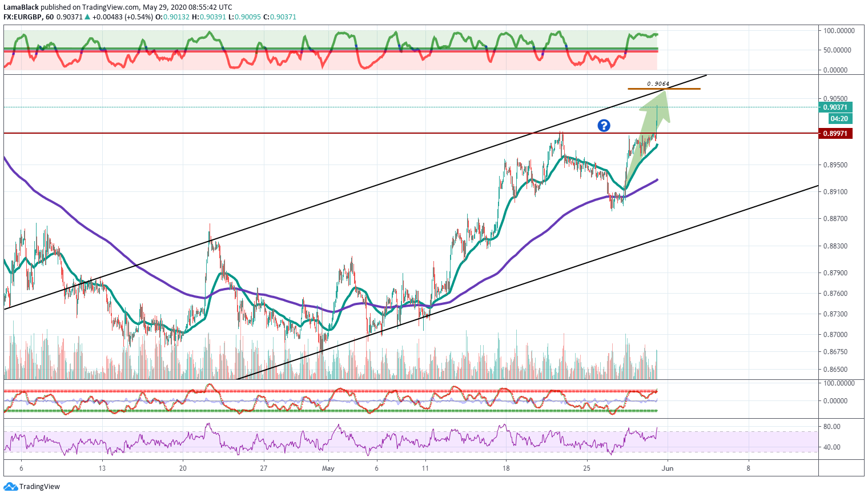Click the top indicator 100.00000 scale label
868x497 pixels.
coord(838,31)
